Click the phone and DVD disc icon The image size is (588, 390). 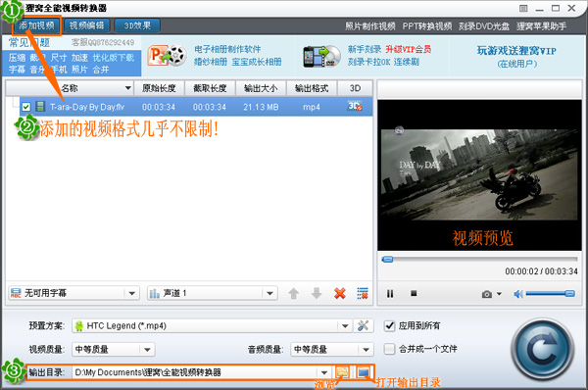[321, 56]
